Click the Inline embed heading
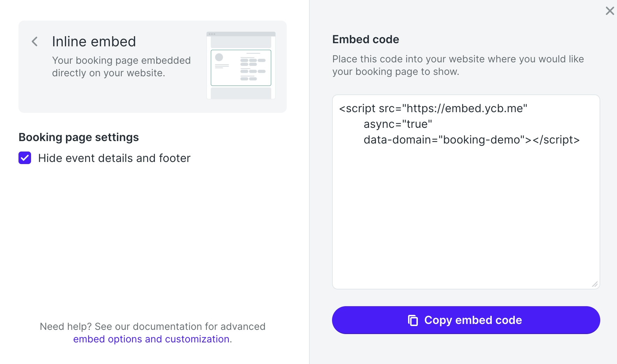Image resolution: width=617 pixels, height=364 pixels. (x=94, y=42)
